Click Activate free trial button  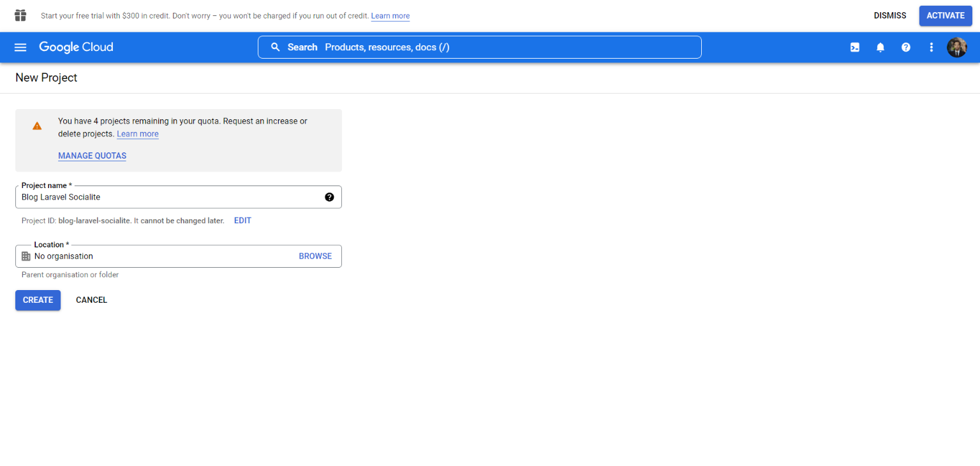[x=945, y=16]
